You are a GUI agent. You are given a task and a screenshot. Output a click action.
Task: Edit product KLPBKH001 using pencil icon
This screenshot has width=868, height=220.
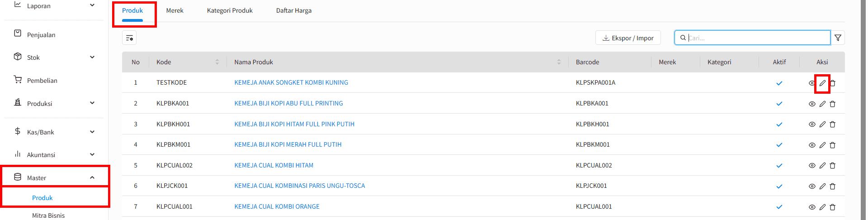(822, 124)
